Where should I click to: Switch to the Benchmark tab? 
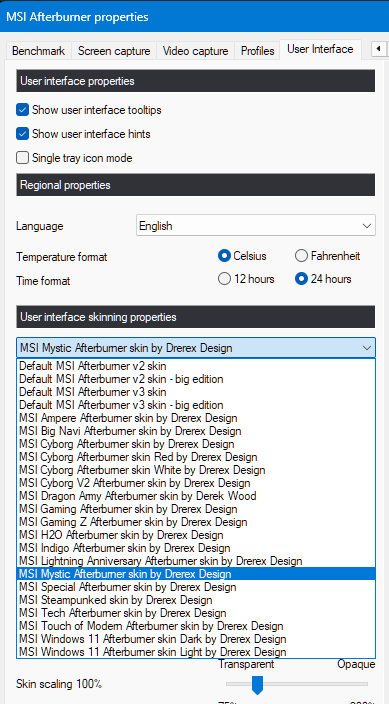[x=39, y=51]
